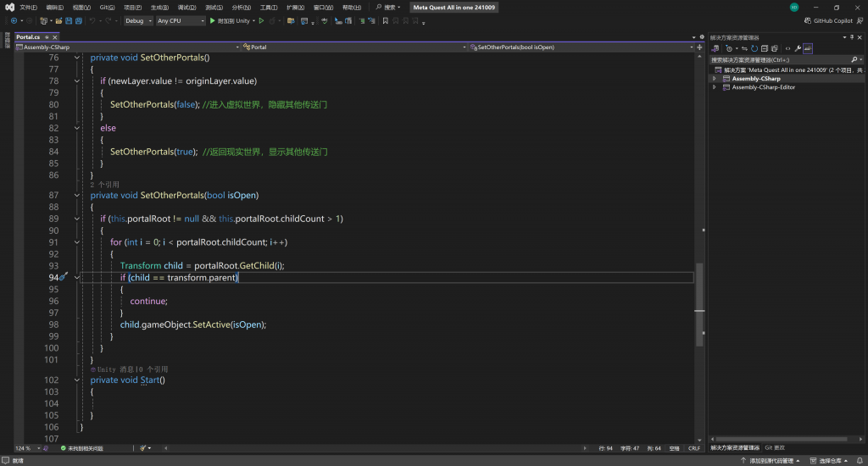Open the 编辑(E) menu
868x466 pixels.
55,7
